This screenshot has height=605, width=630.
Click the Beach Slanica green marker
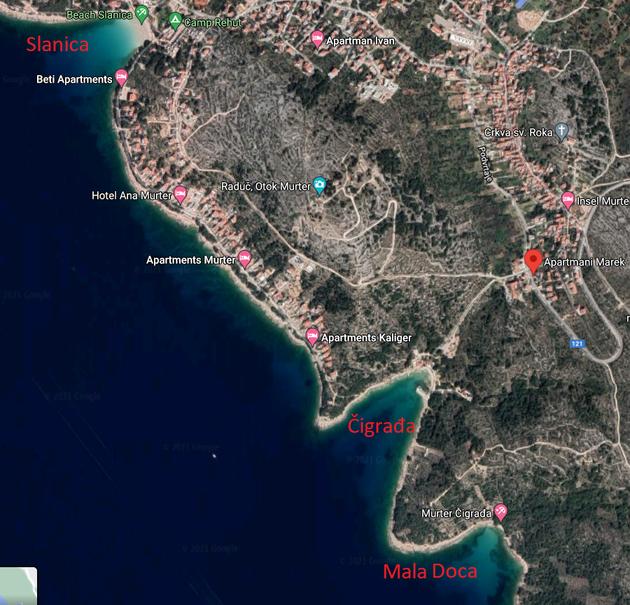[x=141, y=14]
